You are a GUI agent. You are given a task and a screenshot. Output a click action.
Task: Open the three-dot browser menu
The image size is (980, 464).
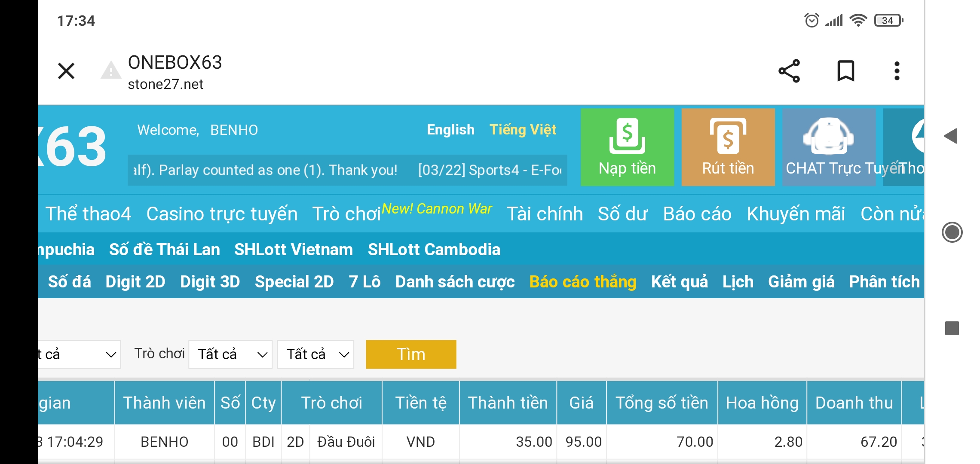(897, 71)
